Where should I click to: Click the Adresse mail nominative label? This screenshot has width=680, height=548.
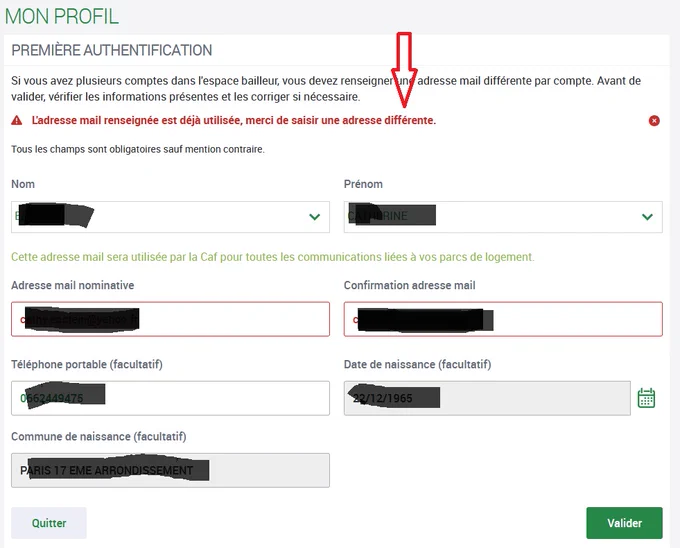click(x=72, y=285)
